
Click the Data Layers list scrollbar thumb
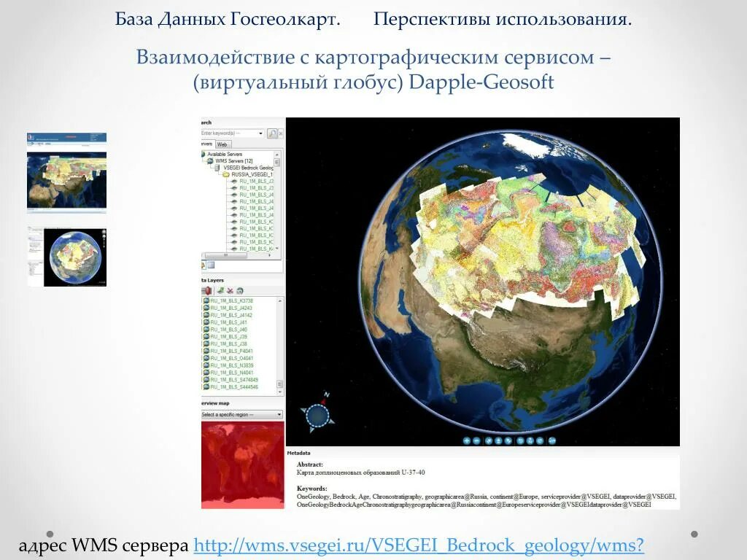(279, 384)
